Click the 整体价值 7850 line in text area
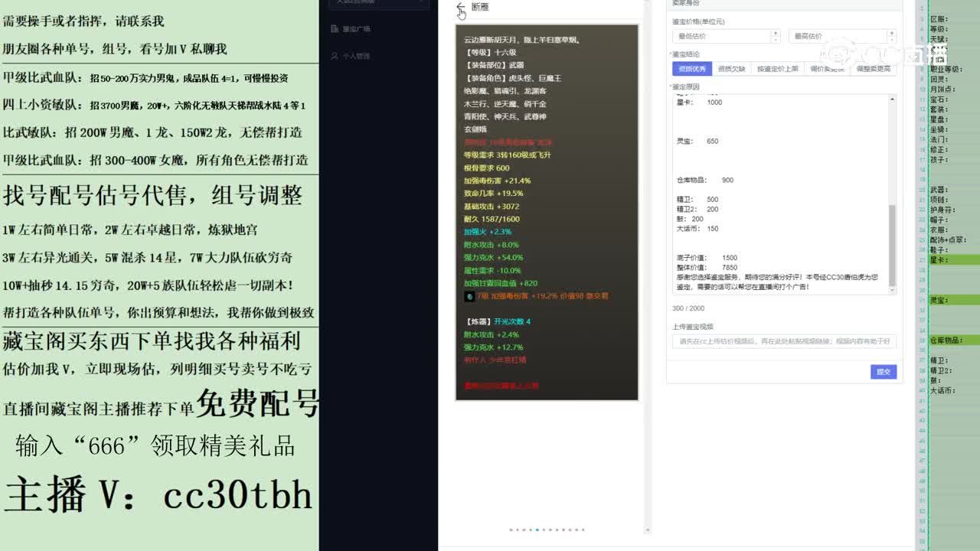The image size is (980, 551). (x=707, y=268)
